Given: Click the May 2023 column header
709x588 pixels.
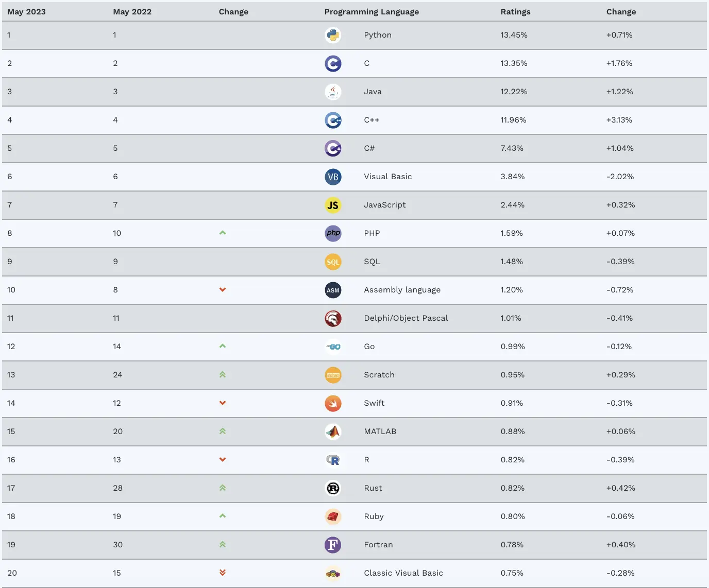Looking at the screenshot, I should [26, 12].
